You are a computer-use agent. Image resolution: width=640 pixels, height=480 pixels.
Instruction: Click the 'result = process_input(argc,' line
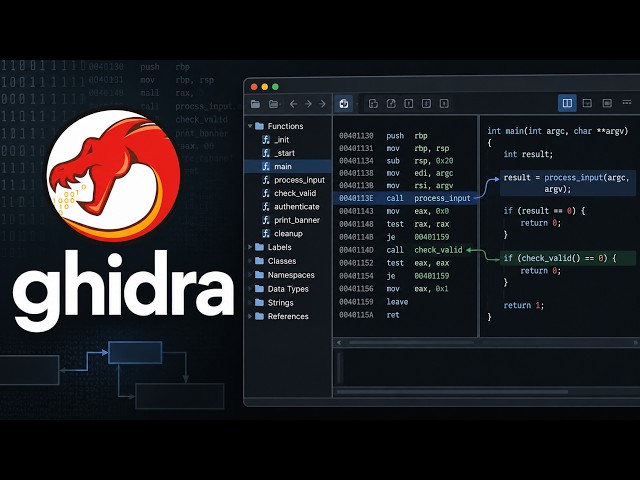point(567,178)
